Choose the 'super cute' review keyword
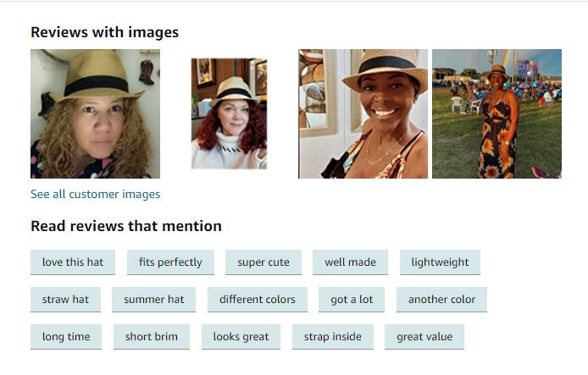The width and height of the screenshot is (588, 375). [x=263, y=262]
